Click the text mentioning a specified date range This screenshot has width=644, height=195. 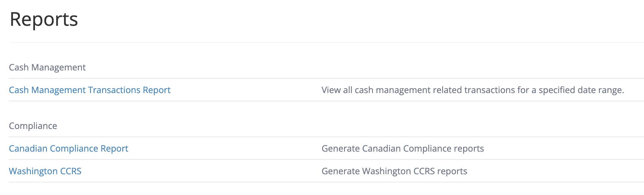click(472, 90)
